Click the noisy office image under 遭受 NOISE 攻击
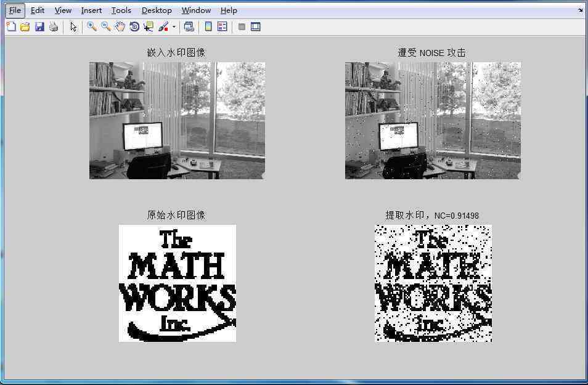The width and height of the screenshot is (588, 385). [433, 121]
